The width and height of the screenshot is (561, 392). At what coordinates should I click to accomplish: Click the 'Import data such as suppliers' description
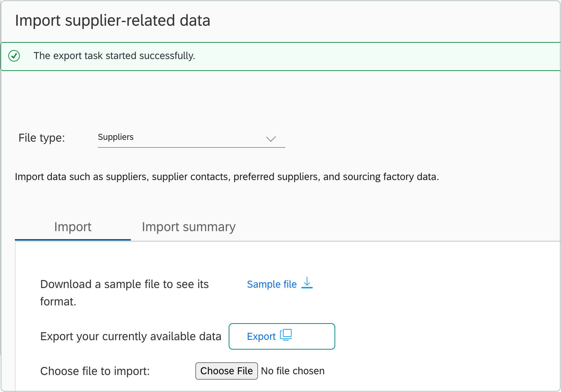click(227, 177)
